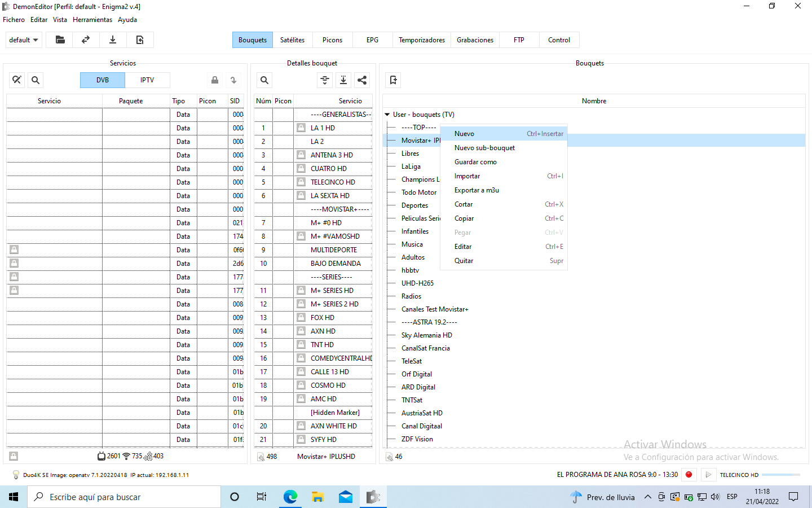Open the Herramientas menu
Viewport: 812px width, 508px height.
coord(92,20)
